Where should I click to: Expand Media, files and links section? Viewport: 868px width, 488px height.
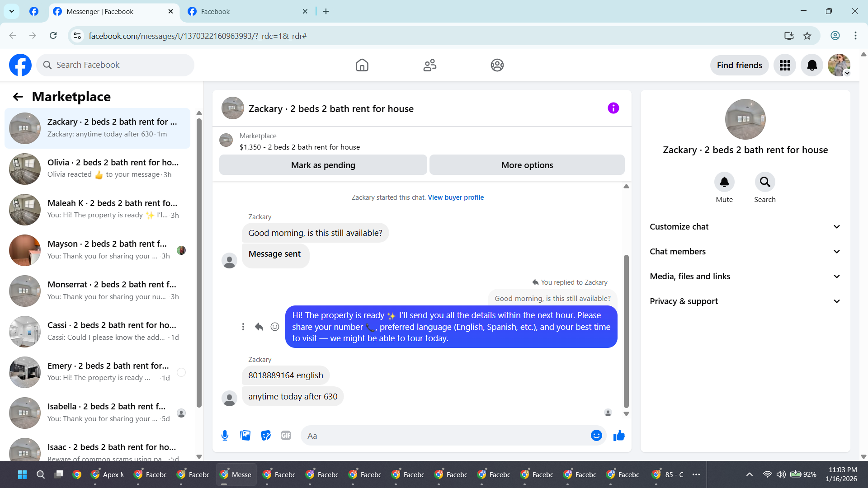click(745, 277)
